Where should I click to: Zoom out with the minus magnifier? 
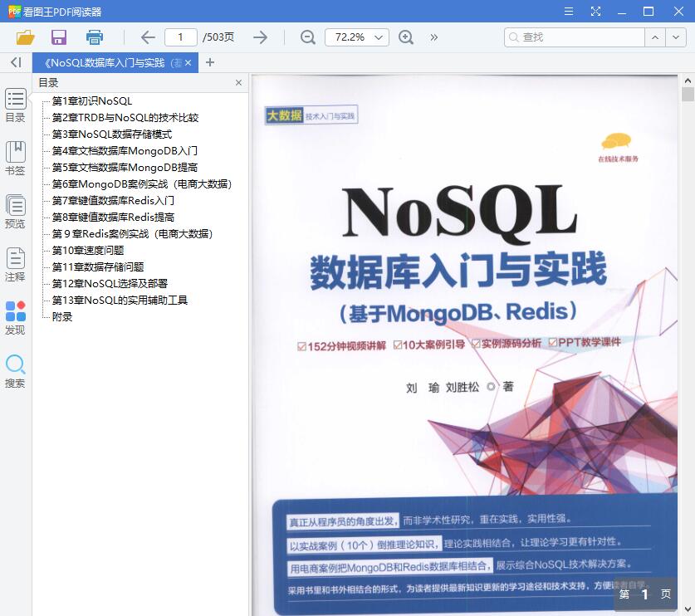pos(307,37)
